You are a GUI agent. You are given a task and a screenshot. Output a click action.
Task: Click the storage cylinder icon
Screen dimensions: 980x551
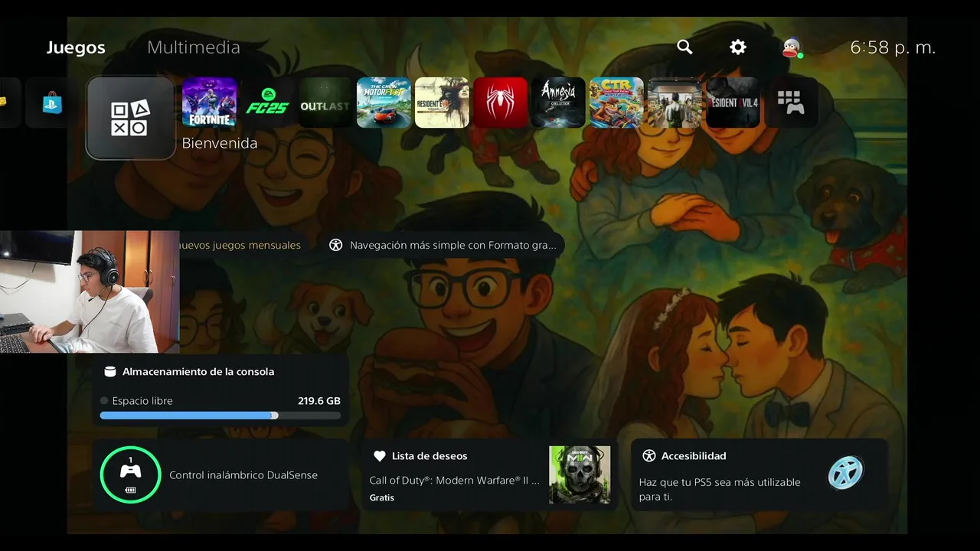tap(109, 372)
